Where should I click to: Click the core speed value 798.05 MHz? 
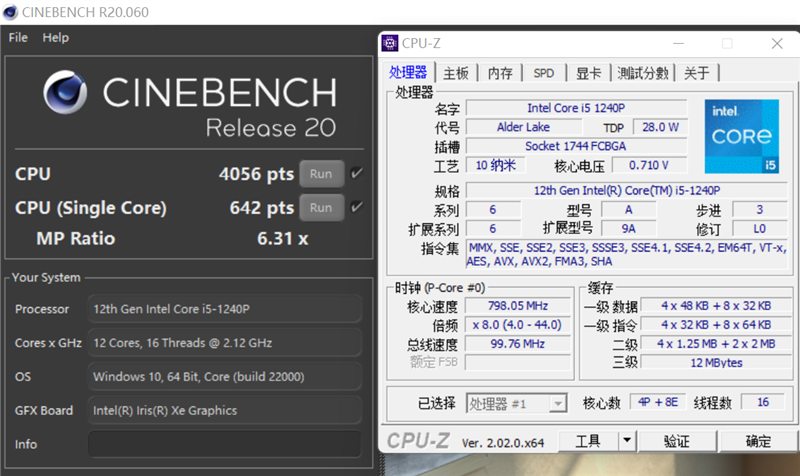click(x=518, y=306)
